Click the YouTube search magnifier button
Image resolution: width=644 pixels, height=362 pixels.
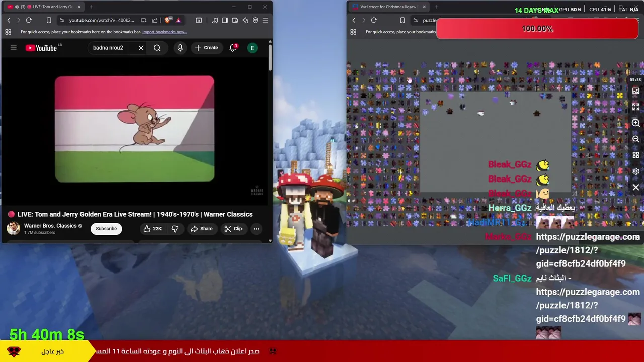157,48
